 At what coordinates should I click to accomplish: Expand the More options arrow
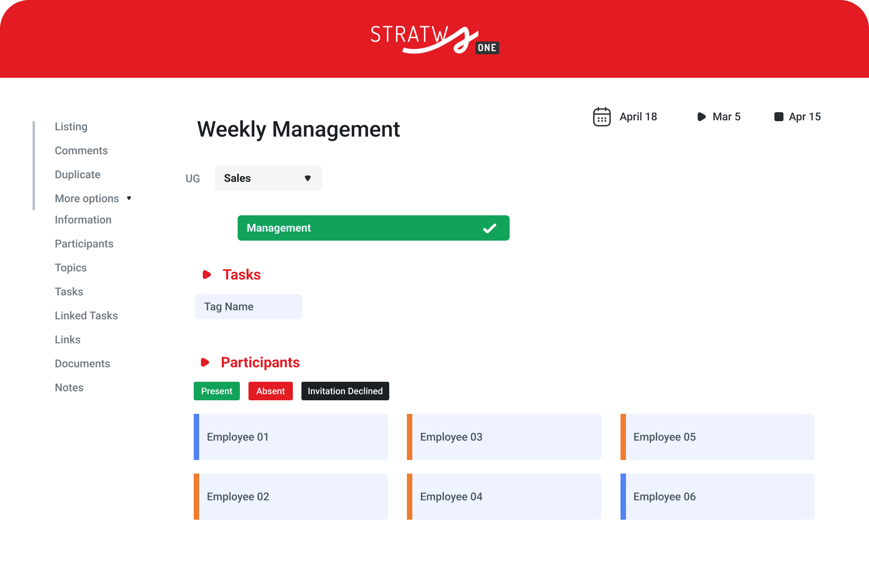tap(129, 199)
